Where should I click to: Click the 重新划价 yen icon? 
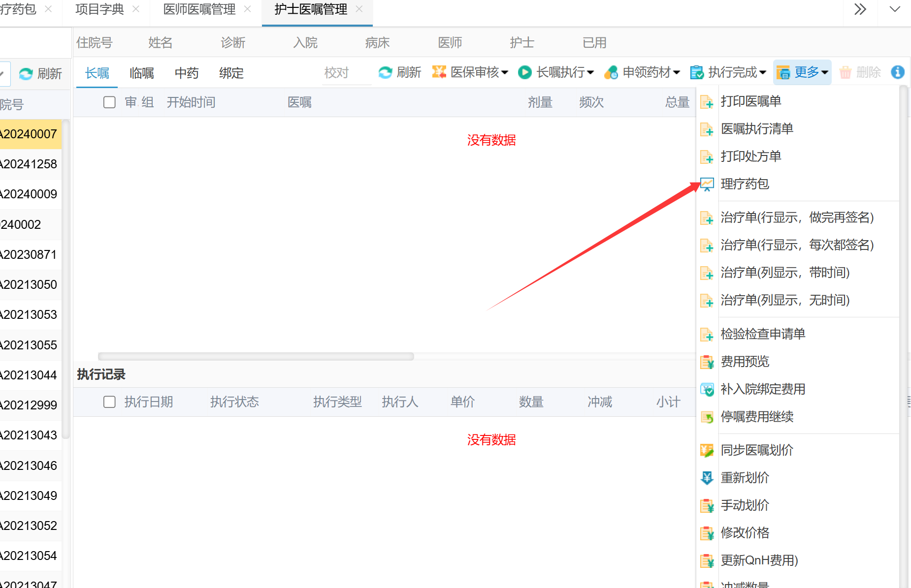pyautogui.click(x=707, y=478)
